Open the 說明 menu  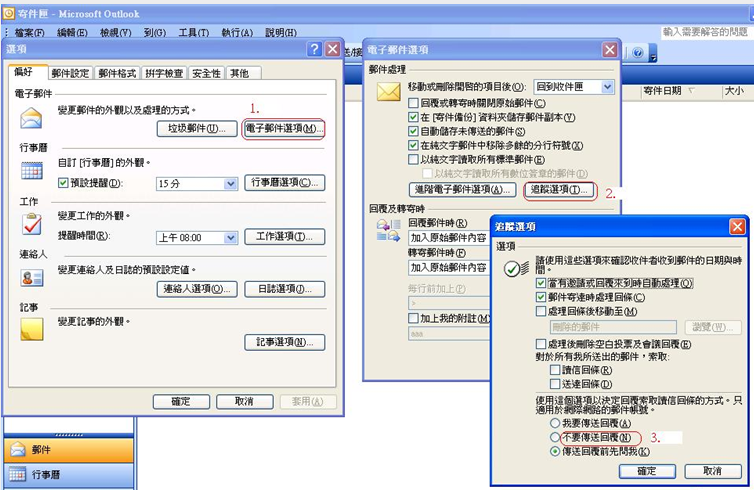281,32
